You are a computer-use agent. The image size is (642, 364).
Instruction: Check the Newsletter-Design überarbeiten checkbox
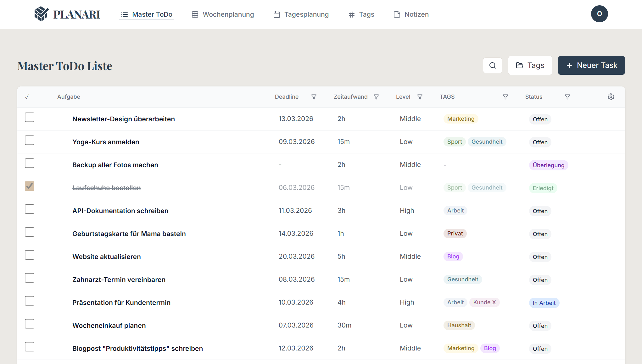click(30, 118)
